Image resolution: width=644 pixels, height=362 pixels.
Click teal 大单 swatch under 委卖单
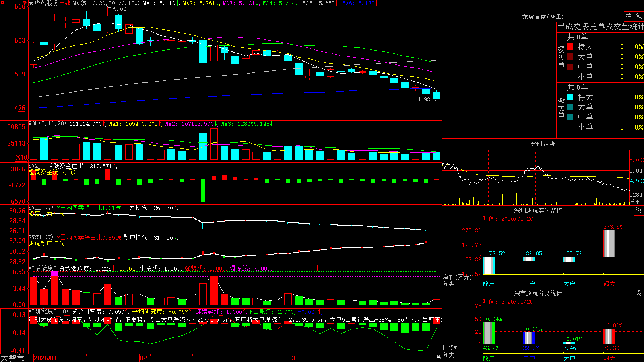point(570,107)
